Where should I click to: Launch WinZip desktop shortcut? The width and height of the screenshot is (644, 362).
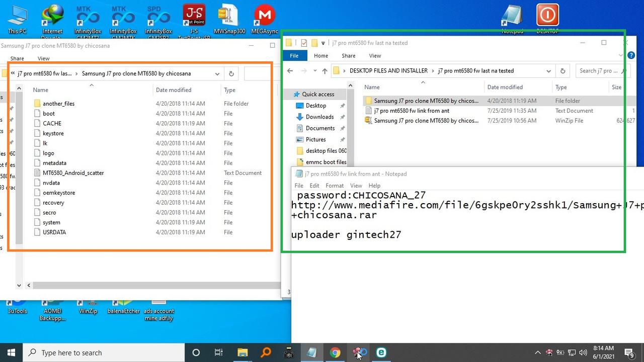(x=88, y=308)
